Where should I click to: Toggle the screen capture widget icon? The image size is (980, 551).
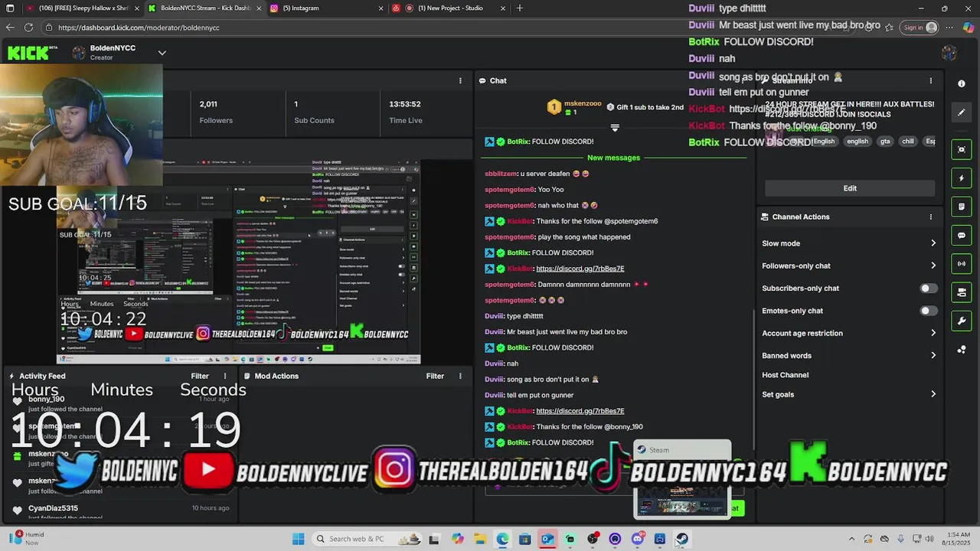click(962, 149)
